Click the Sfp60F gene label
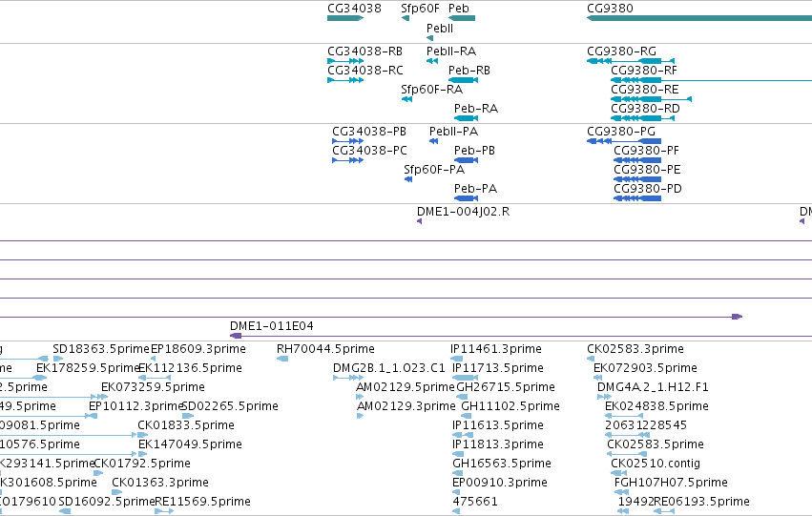 [x=420, y=9]
